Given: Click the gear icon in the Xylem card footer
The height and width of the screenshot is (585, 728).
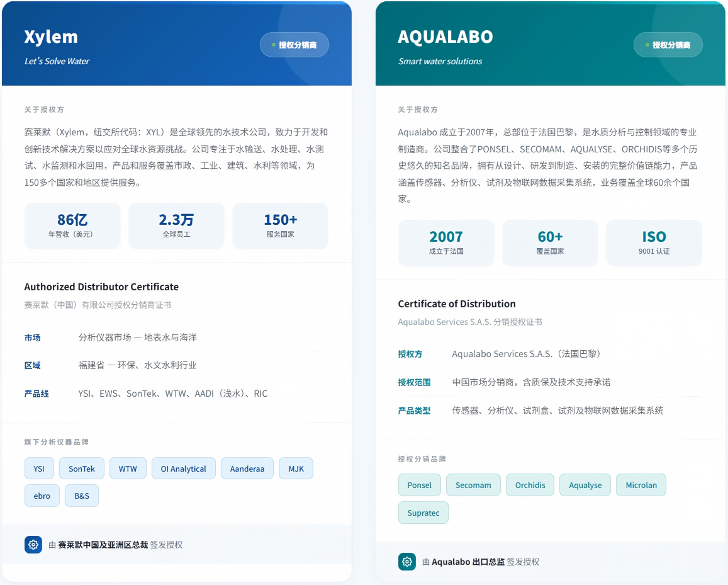Looking at the screenshot, I should 33,545.
